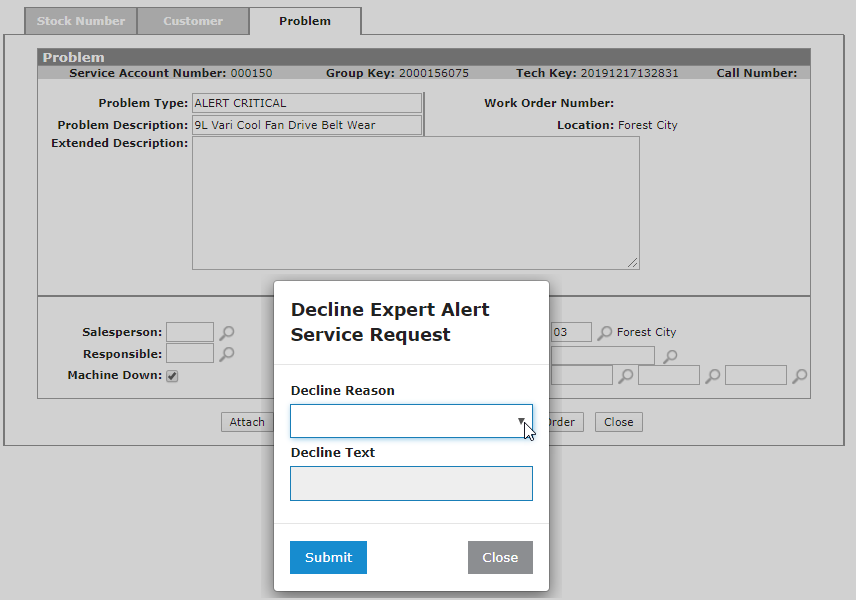Click the Responsible lookup magnifier icon
856x600 pixels.
pos(228,354)
